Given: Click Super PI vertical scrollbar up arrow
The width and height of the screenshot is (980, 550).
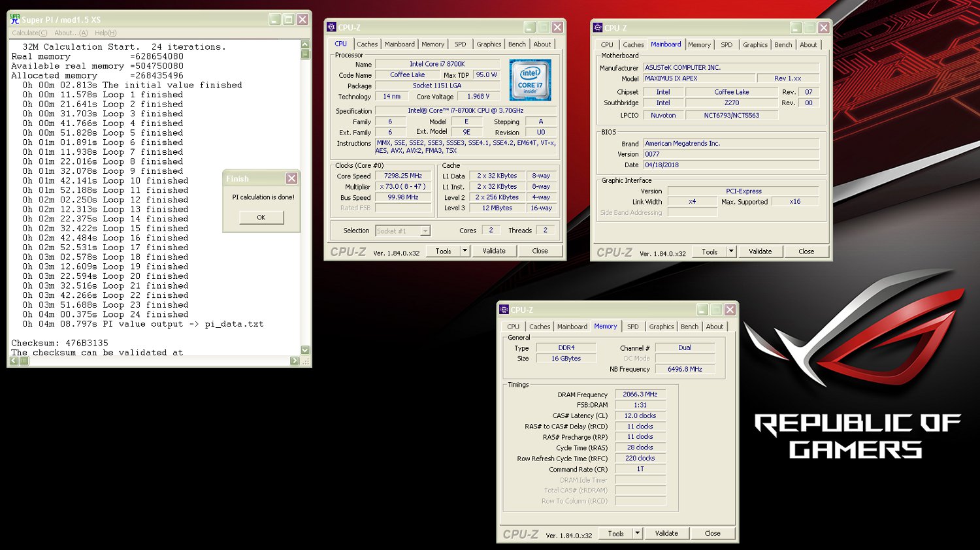Looking at the screenshot, I should click(305, 44).
